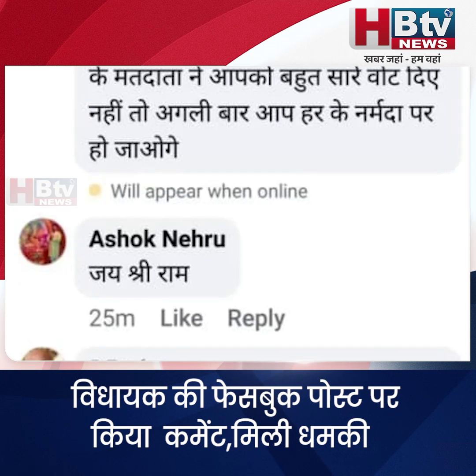Click Ashok Nehru's comment bubble
The height and width of the screenshot is (476, 476).
click(x=157, y=257)
